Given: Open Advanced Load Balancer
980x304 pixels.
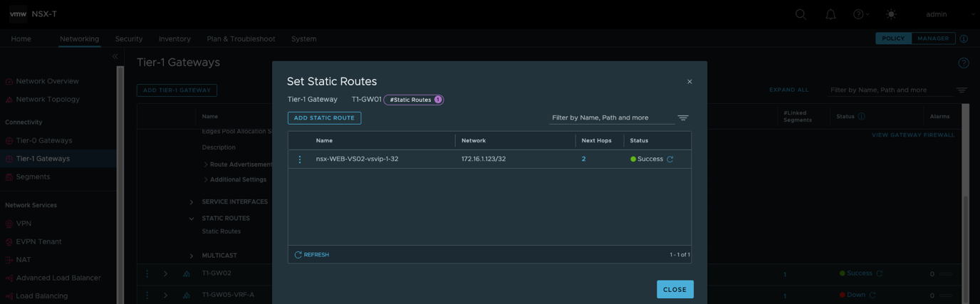Looking at the screenshot, I should pyautogui.click(x=58, y=278).
